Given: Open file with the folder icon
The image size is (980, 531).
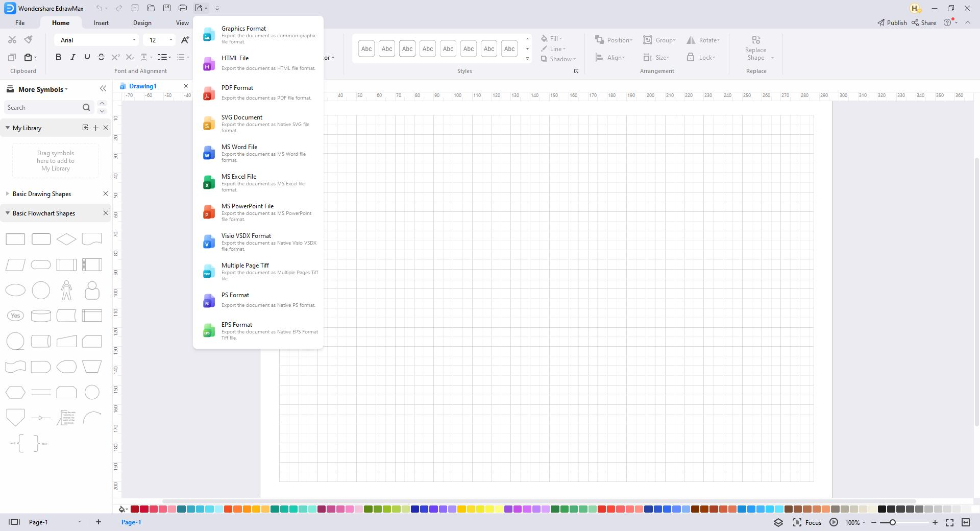Looking at the screenshot, I should [x=151, y=8].
